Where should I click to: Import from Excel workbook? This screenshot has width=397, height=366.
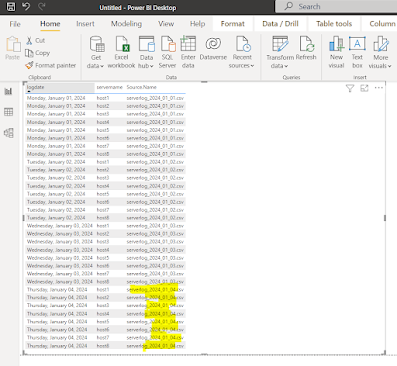[121, 52]
